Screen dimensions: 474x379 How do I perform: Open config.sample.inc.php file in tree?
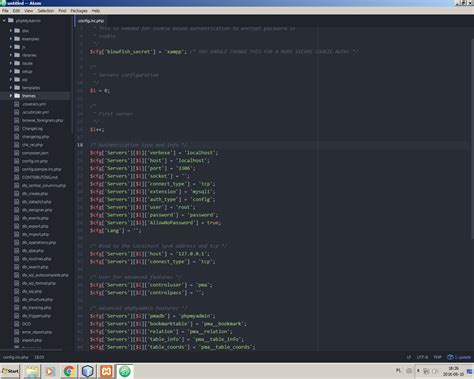[x=41, y=169]
